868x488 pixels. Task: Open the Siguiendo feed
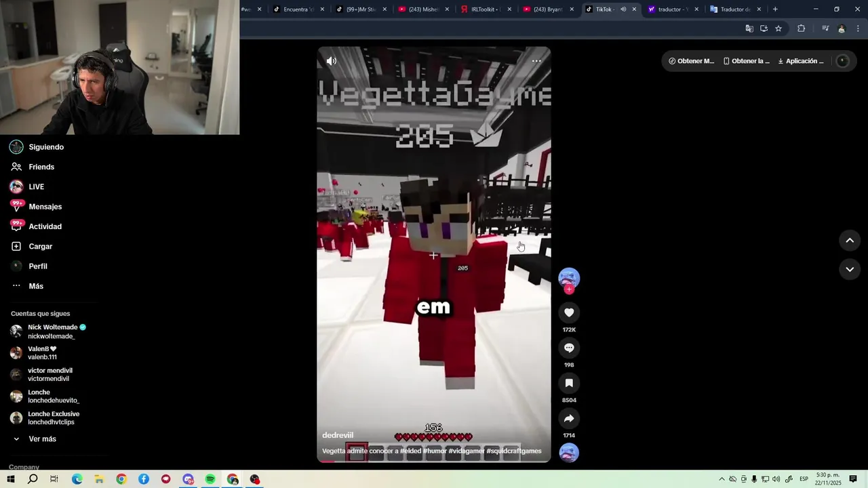pyautogui.click(x=46, y=147)
